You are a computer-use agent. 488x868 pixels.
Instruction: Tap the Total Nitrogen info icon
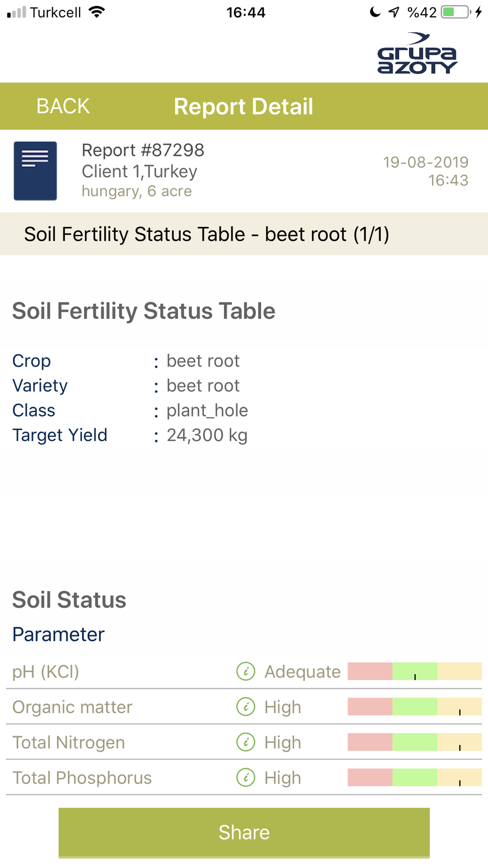point(245,742)
